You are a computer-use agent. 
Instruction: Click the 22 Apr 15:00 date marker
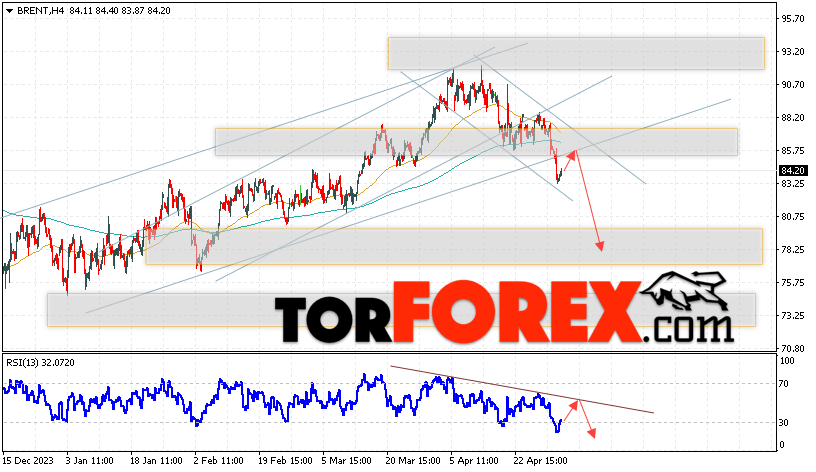(x=540, y=461)
